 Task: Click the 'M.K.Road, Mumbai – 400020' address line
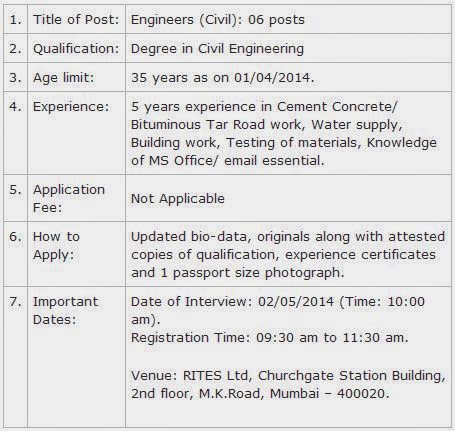[x=294, y=394]
